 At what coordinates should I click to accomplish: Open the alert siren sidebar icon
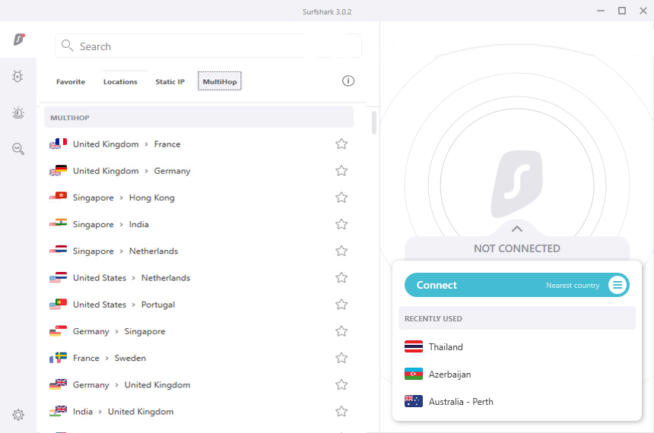[18, 113]
